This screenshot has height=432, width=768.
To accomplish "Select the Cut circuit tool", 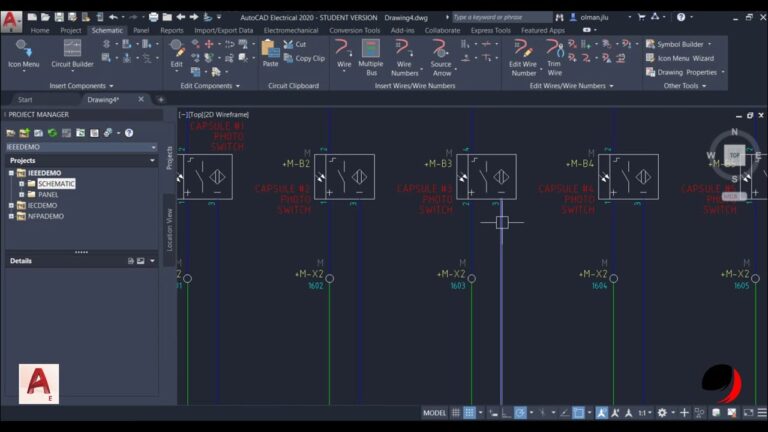I will [295, 44].
